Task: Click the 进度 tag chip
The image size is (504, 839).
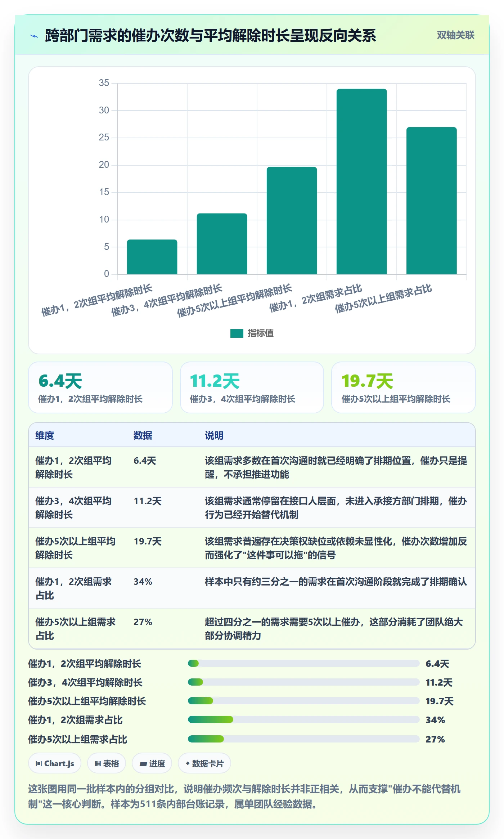Action: click(x=152, y=763)
